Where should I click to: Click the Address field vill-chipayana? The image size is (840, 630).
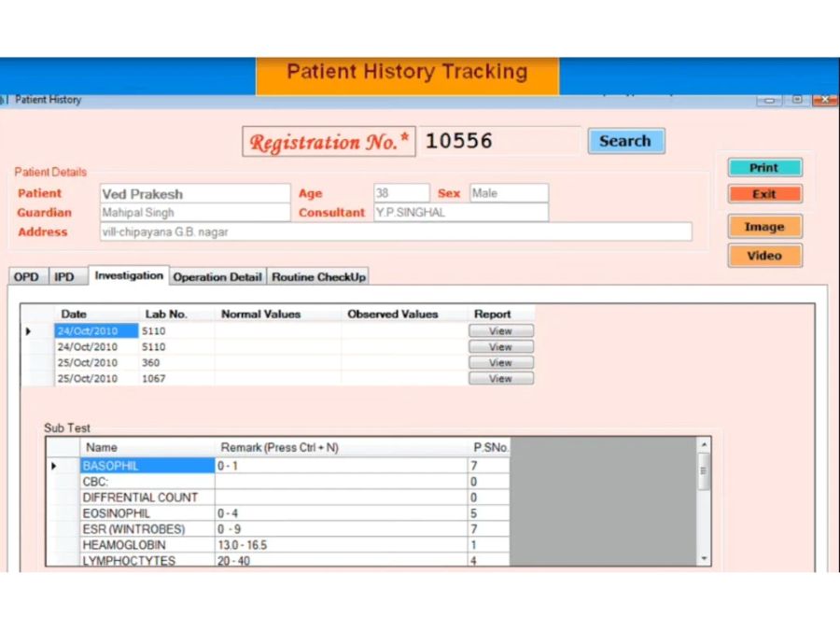coord(396,232)
